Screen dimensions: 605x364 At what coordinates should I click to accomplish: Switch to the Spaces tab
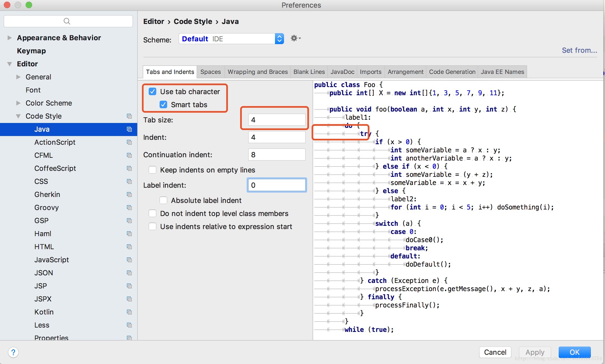(210, 72)
